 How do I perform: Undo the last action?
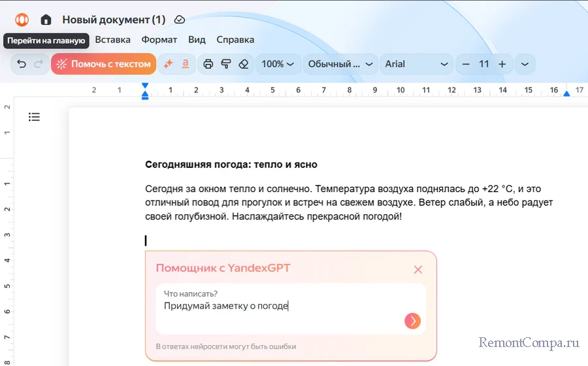click(x=22, y=64)
